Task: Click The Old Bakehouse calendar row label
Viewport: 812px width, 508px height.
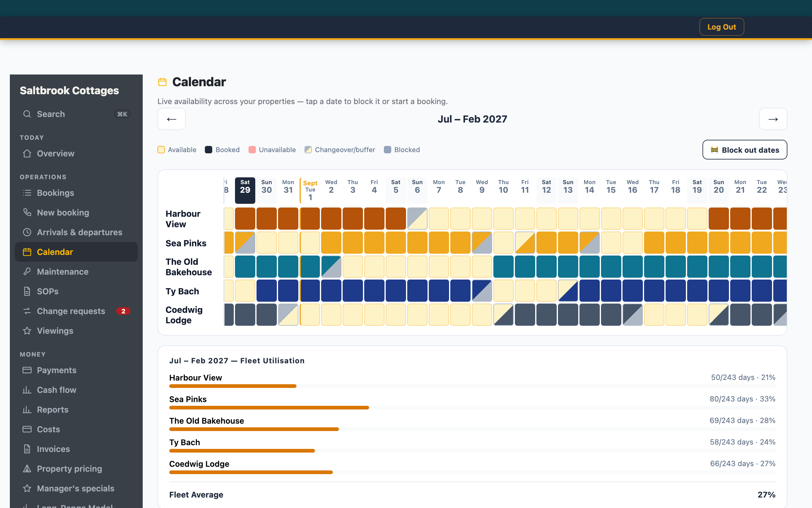Action: point(189,267)
